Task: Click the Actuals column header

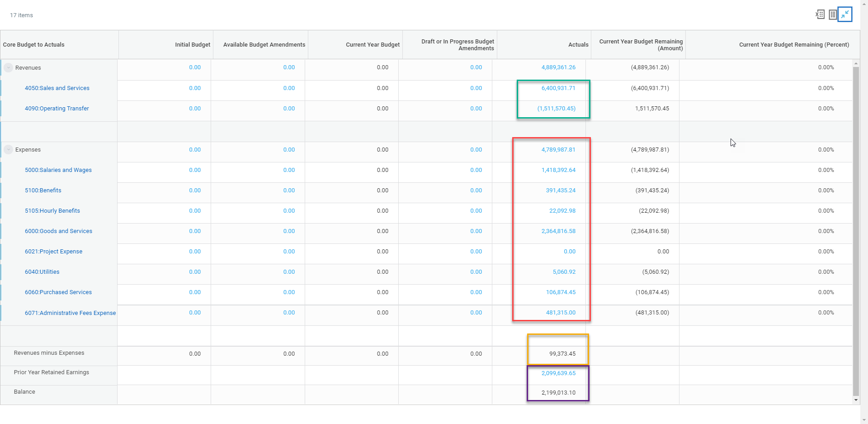Action: click(x=578, y=45)
